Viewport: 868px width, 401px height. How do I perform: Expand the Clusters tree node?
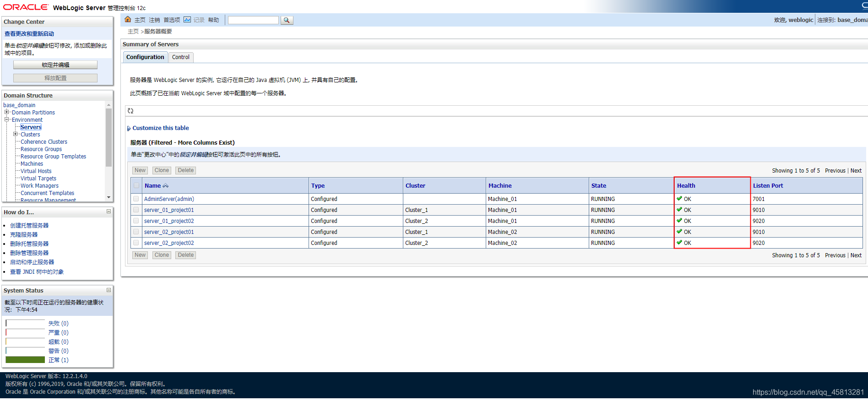coord(16,134)
